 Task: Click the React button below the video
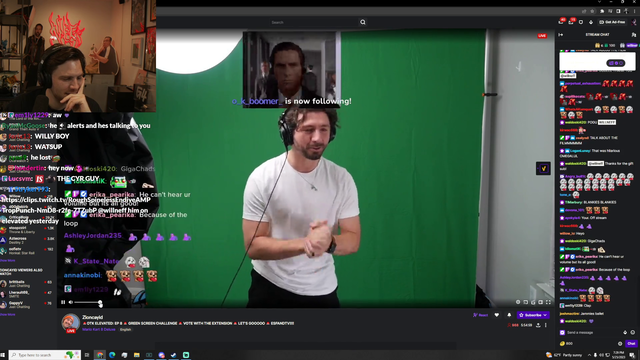pos(480,315)
